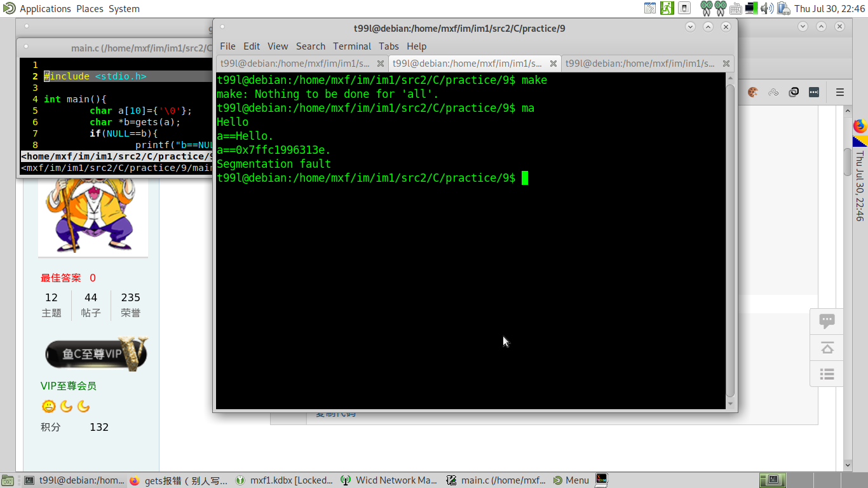This screenshot has height=488, width=868.
Task: Open the network monitor tray icon
Action: [752, 8]
